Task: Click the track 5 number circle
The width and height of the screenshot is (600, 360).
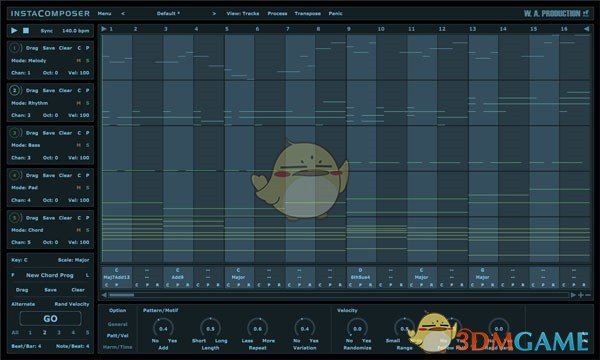Action: click(15, 218)
